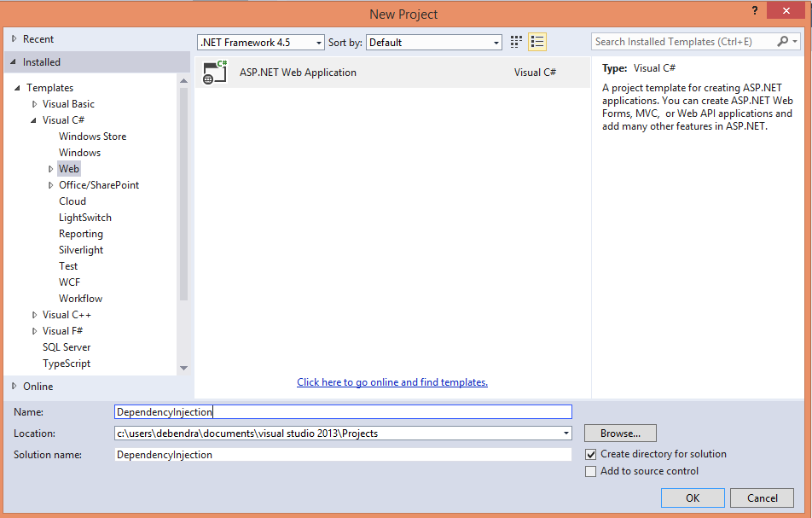Click the Cancel button
Viewport: 812px width, 518px height.
coord(762,498)
